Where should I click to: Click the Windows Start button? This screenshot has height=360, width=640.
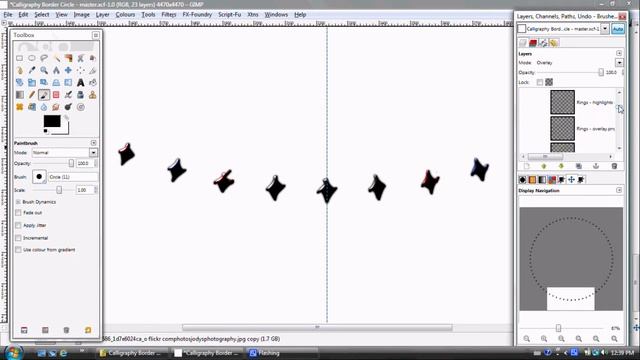[x=14, y=353]
